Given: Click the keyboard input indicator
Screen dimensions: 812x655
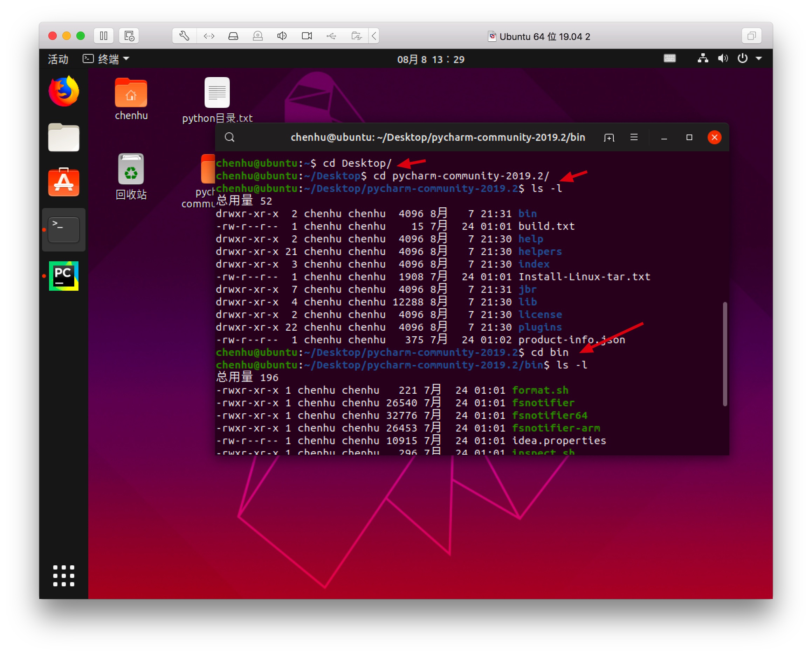Looking at the screenshot, I should (670, 58).
